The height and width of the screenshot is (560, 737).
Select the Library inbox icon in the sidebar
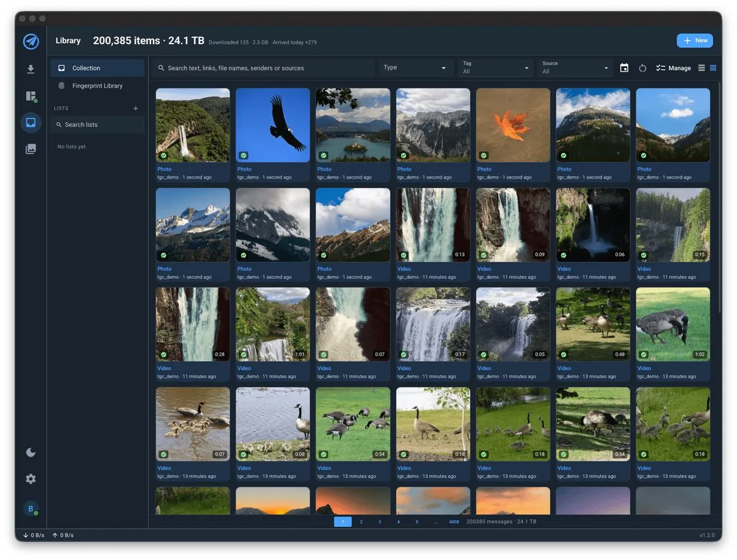point(31,122)
